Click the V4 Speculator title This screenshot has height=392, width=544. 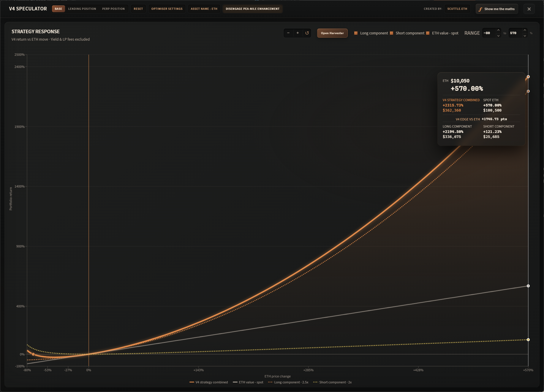pyautogui.click(x=28, y=9)
